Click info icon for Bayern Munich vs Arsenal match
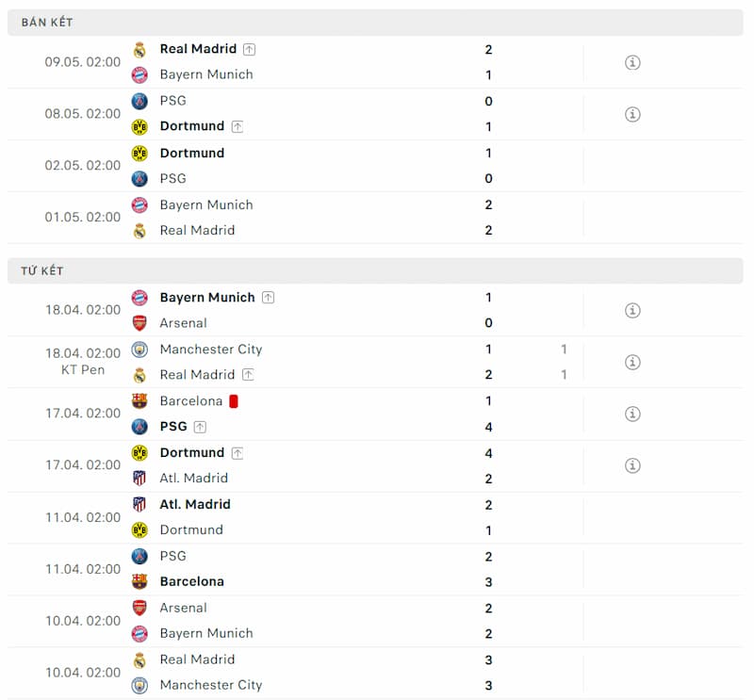The height and width of the screenshot is (700, 754). [632, 310]
